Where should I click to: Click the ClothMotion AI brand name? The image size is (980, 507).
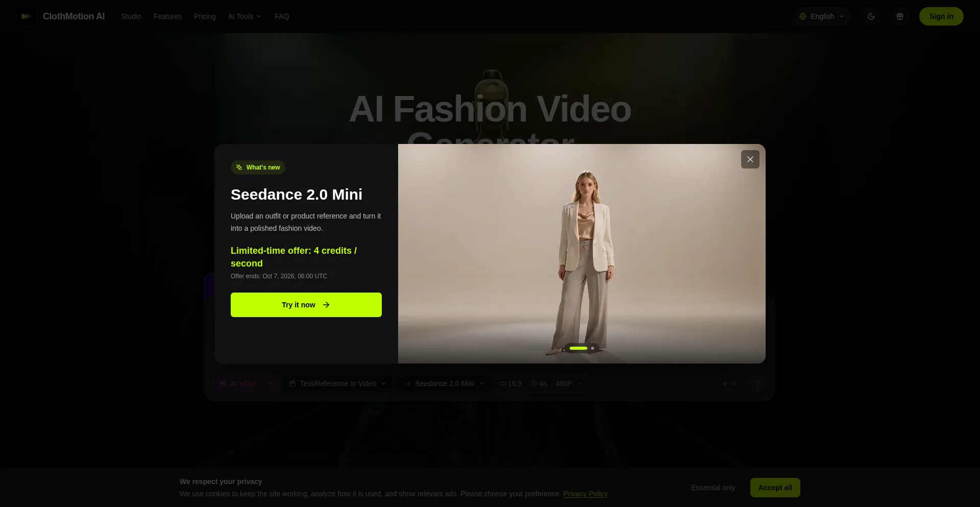coord(73,16)
